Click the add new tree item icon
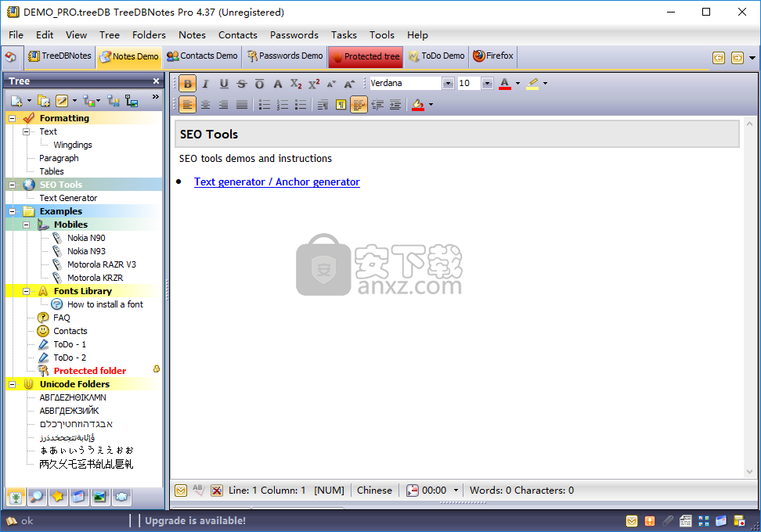Image resolution: width=761 pixels, height=532 pixels. (16, 101)
